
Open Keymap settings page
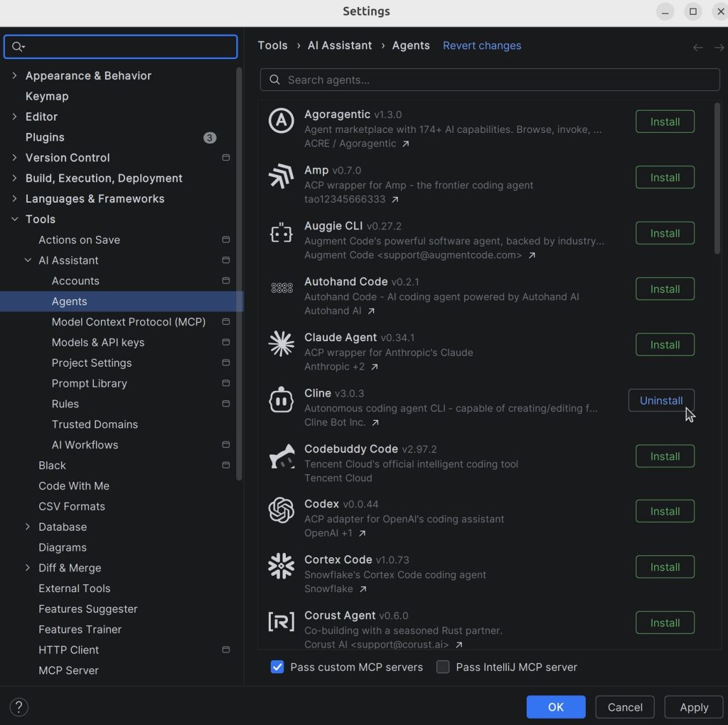click(47, 96)
